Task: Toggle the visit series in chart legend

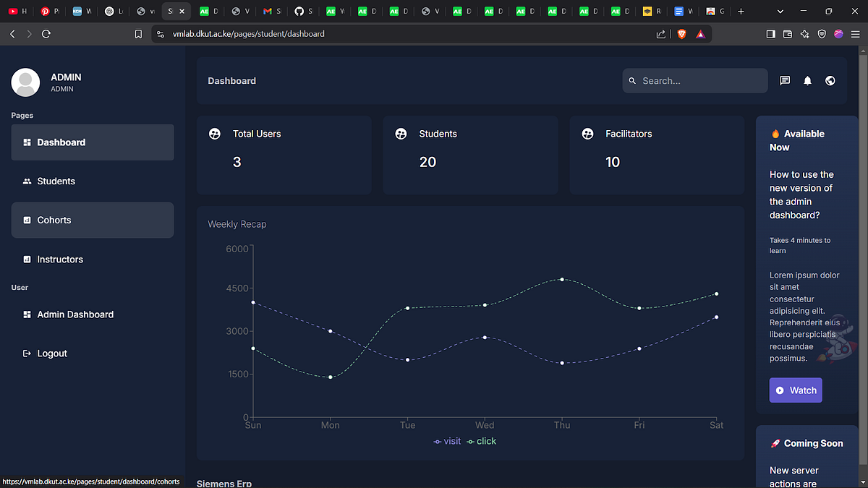Action: pyautogui.click(x=447, y=441)
